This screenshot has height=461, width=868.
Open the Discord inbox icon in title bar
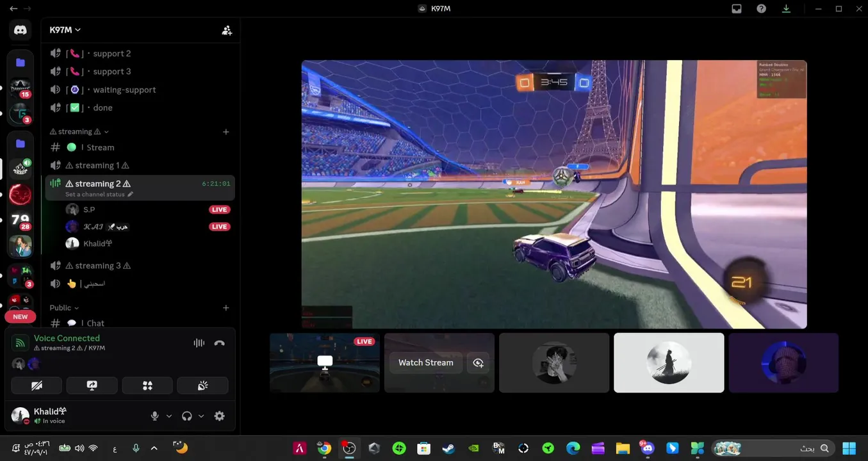pyautogui.click(x=737, y=9)
